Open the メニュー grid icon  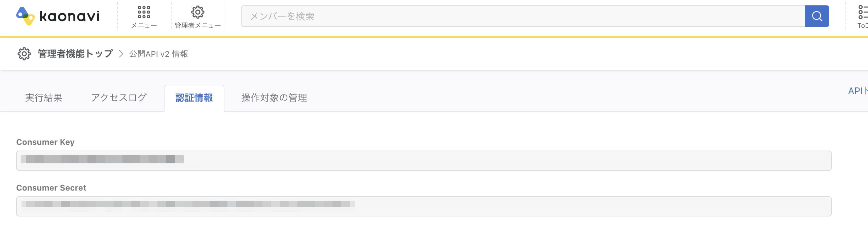144,12
